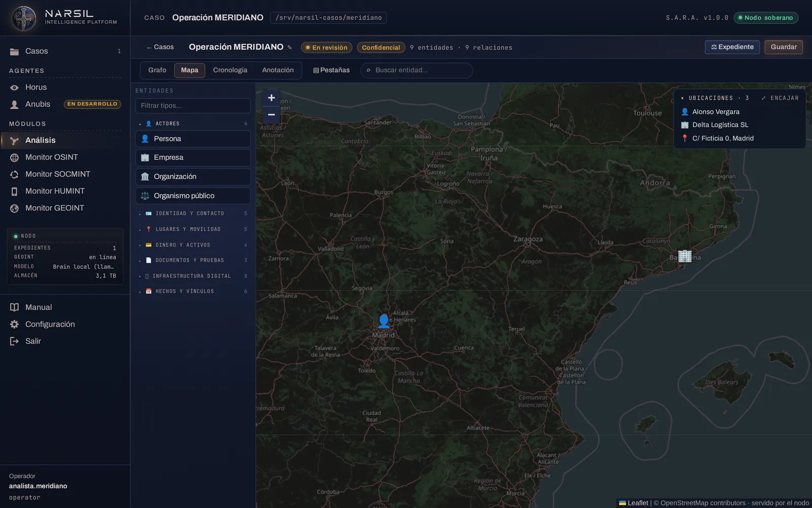
Task: Click the building marker on Barcelona
Action: (x=685, y=256)
